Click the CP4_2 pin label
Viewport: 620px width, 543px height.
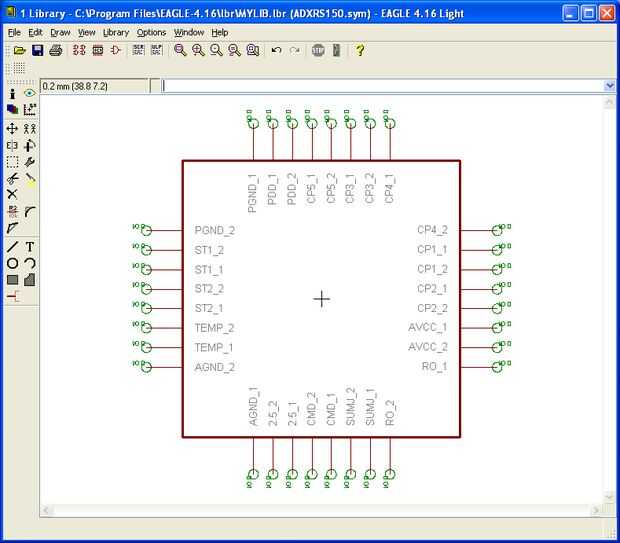[x=432, y=230]
